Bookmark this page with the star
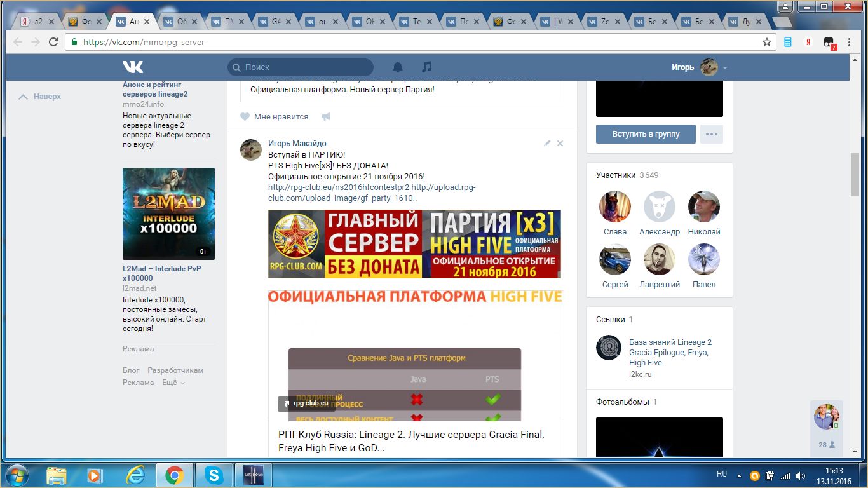Screen dimensions: 868x488 (767, 43)
